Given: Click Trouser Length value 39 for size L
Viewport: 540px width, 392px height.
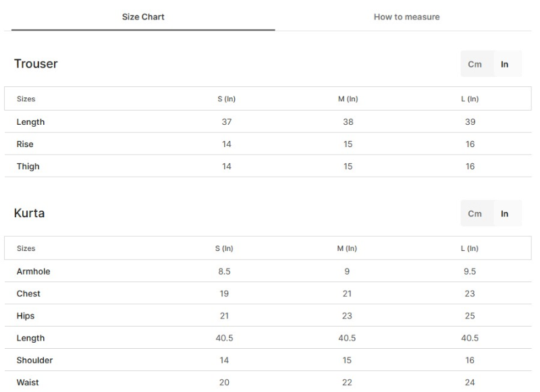Looking at the screenshot, I should click(x=470, y=122).
